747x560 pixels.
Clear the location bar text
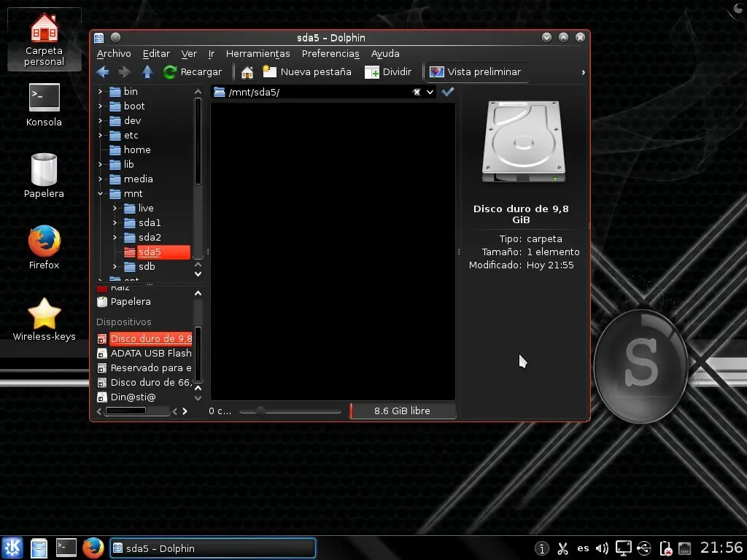tap(417, 92)
